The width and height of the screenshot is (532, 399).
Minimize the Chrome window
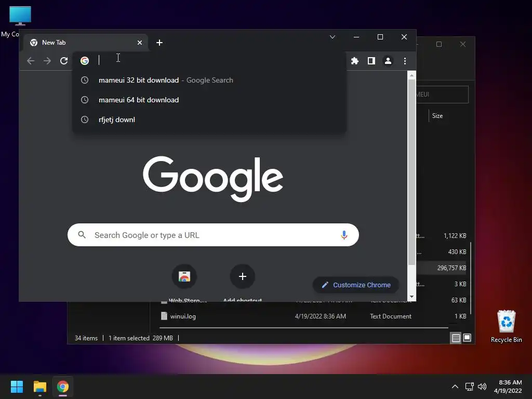click(356, 37)
